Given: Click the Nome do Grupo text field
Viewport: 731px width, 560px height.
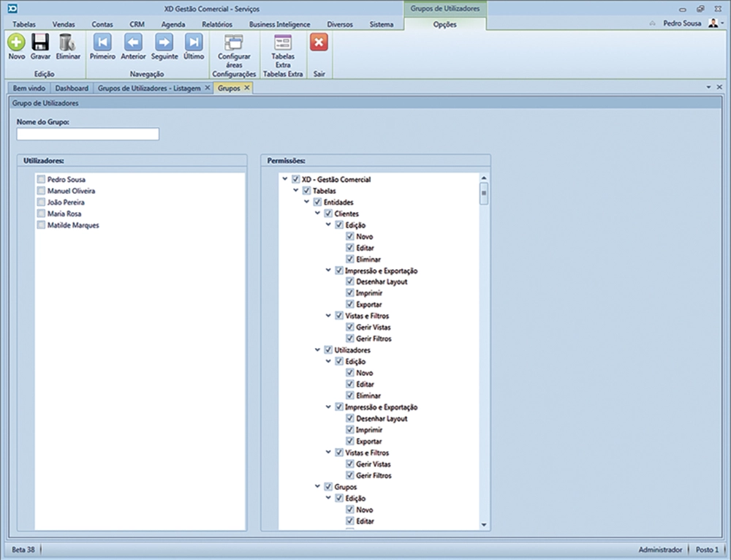Looking at the screenshot, I should pos(88,134).
